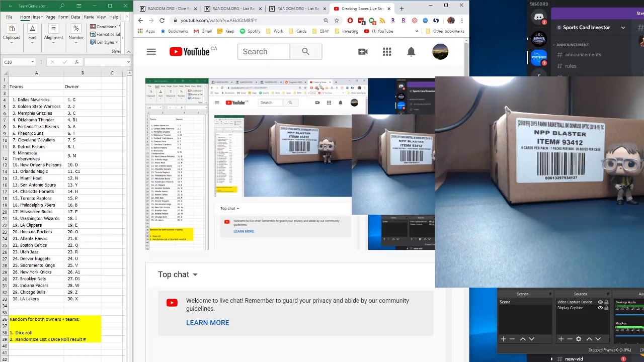Switch to the Excel View tab
Screen dimensions: 644x362
[x=101, y=17]
